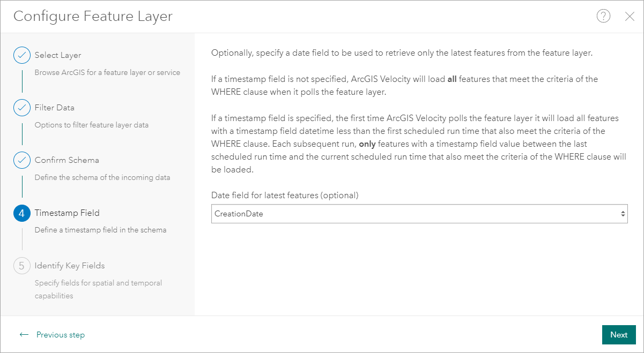644x353 pixels.
Task: Click the Select Layer checkmark icon
Action: click(x=22, y=55)
